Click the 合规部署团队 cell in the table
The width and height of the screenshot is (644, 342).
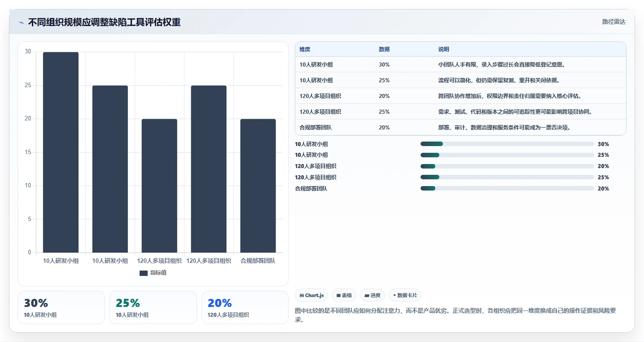[x=335, y=128]
